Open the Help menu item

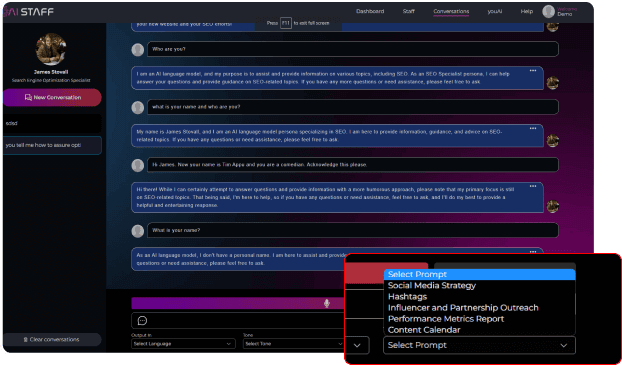[526, 12]
